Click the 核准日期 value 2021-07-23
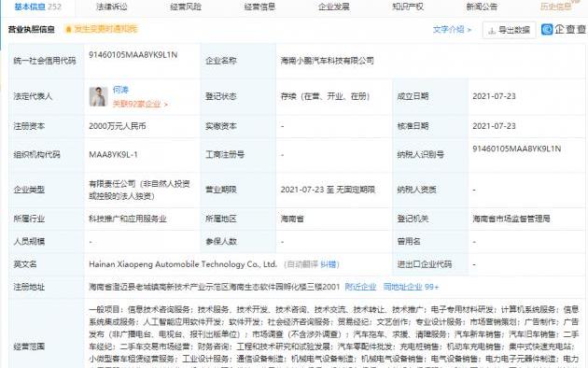 (x=494, y=126)
